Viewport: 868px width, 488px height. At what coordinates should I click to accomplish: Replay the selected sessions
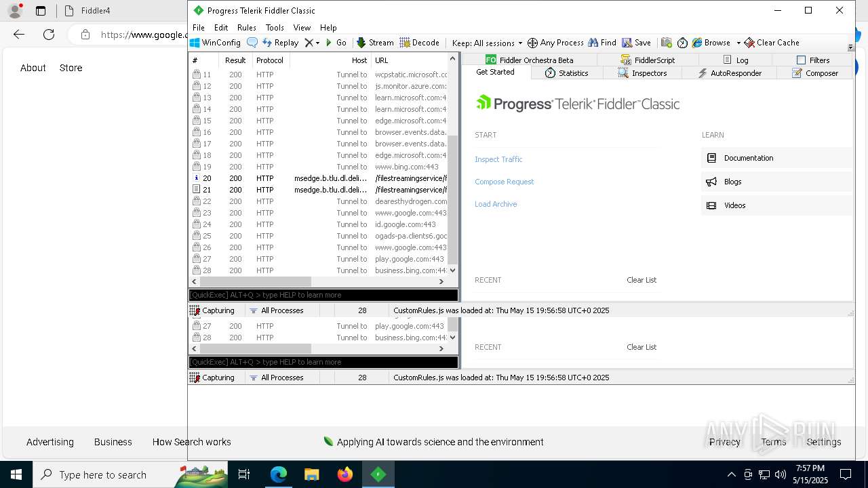[x=280, y=43]
